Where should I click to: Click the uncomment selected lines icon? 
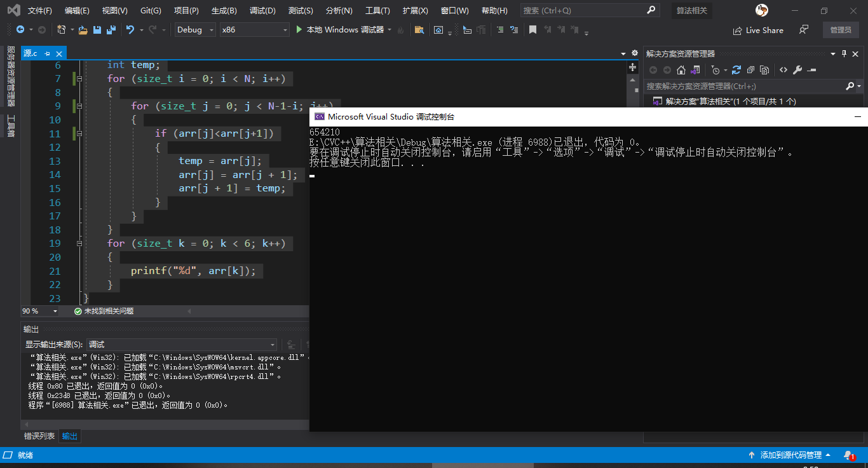click(514, 30)
